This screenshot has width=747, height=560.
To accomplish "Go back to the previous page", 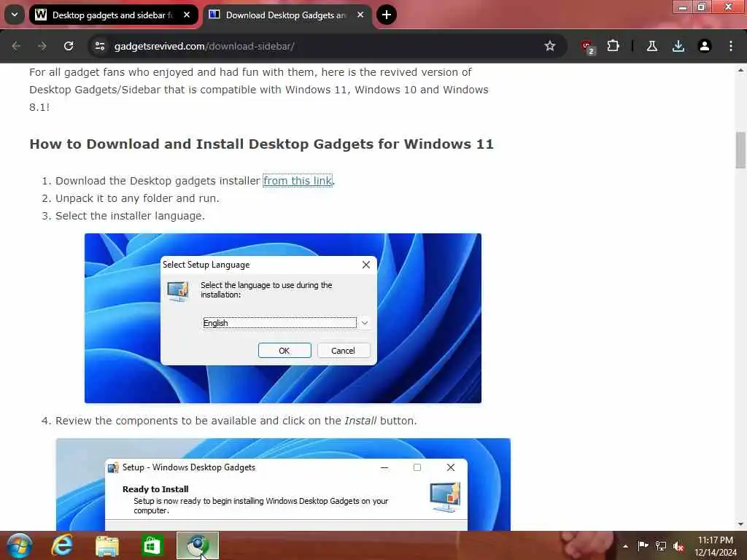I will (x=16, y=46).
